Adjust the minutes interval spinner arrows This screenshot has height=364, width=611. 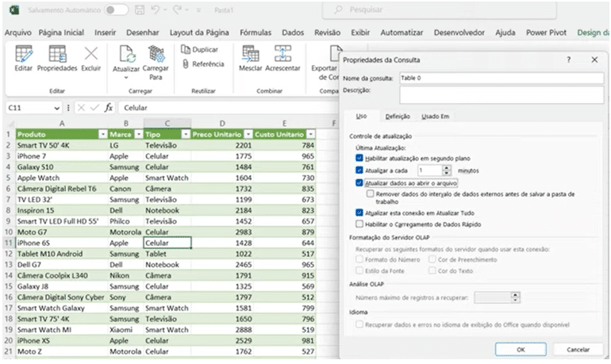pos(447,171)
